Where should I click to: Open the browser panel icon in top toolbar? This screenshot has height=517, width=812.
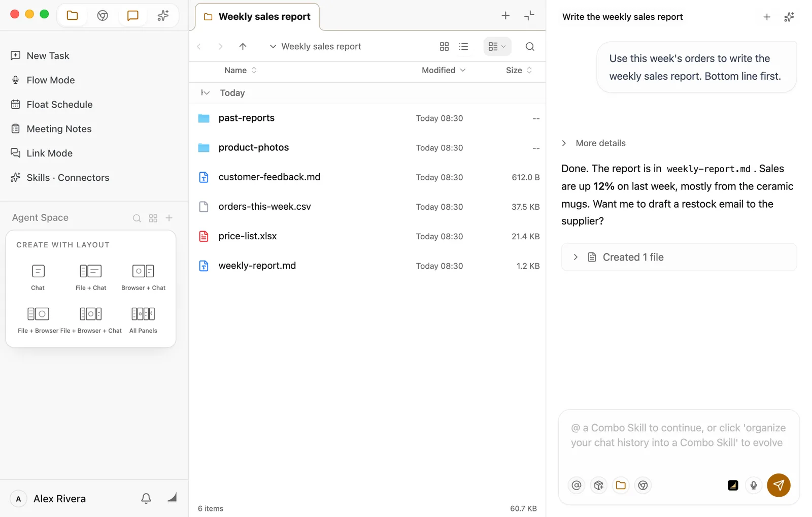103,15
